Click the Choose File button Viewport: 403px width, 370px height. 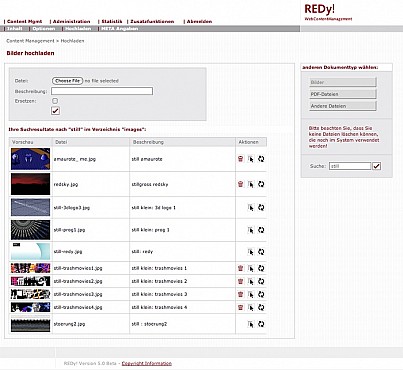click(67, 81)
